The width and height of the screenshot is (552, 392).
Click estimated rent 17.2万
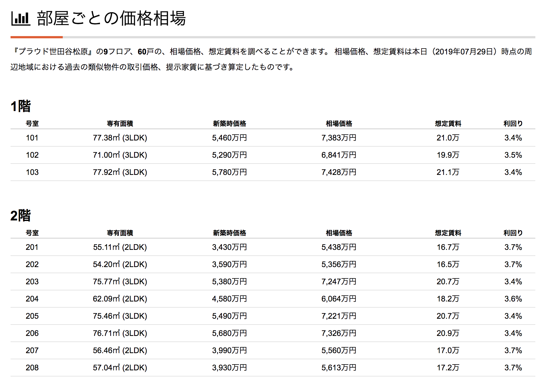(x=448, y=368)
